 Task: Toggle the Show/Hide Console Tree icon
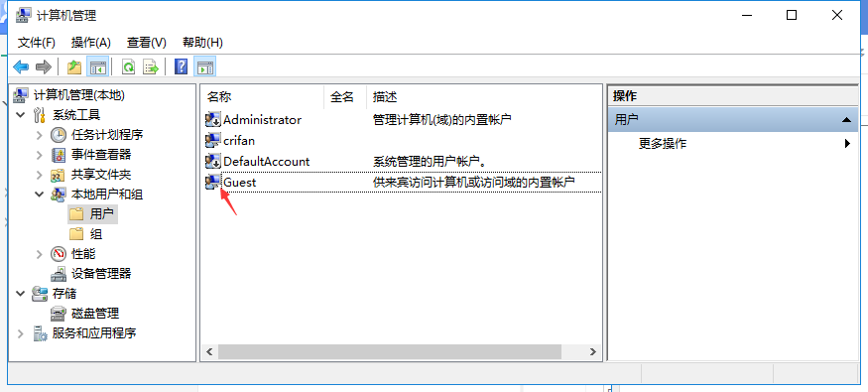tap(98, 67)
